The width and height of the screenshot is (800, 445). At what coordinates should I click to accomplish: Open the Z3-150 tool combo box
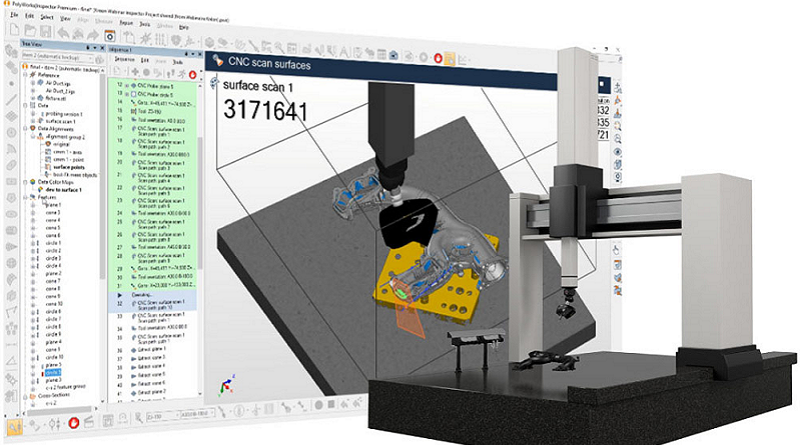click(163, 415)
